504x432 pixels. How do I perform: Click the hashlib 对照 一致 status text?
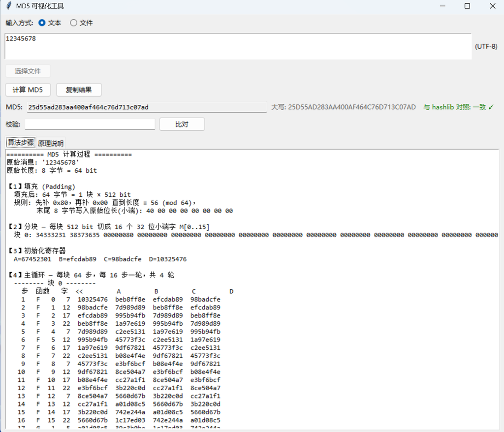[458, 107]
